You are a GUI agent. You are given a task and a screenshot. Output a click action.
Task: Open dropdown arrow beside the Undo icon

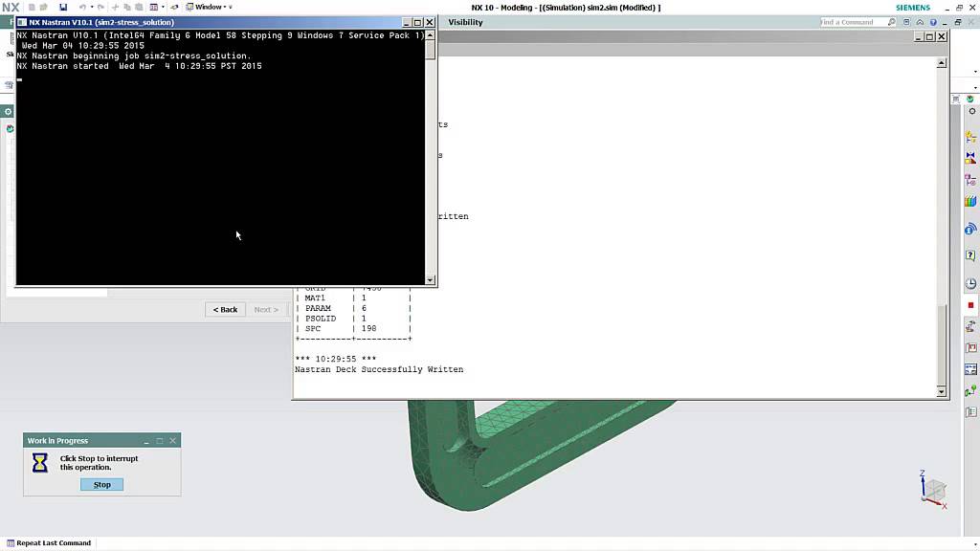tap(91, 8)
